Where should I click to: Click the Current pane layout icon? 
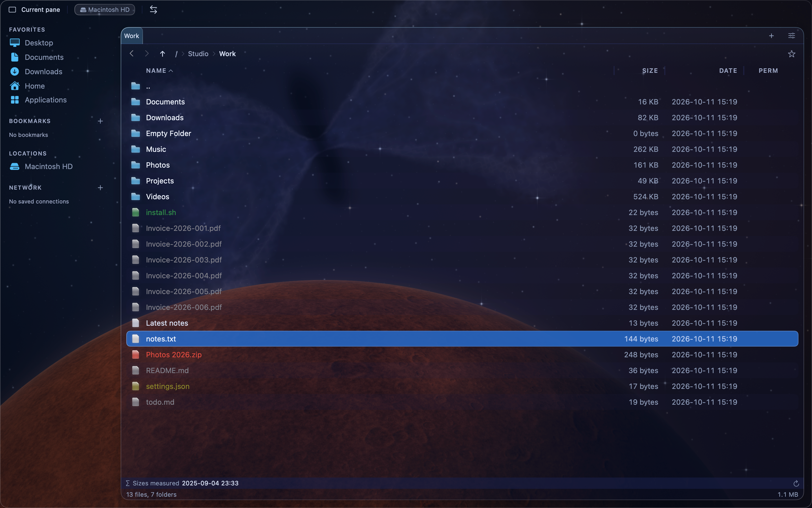tap(12, 10)
